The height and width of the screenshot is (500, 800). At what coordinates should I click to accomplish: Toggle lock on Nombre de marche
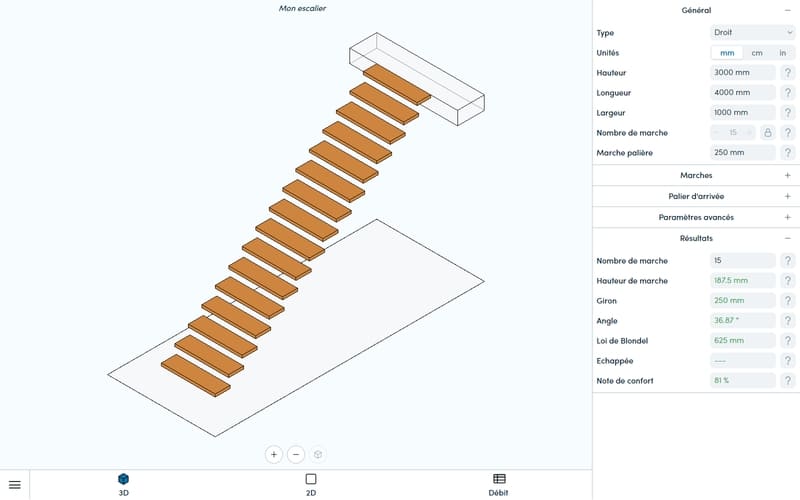point(767,133)
